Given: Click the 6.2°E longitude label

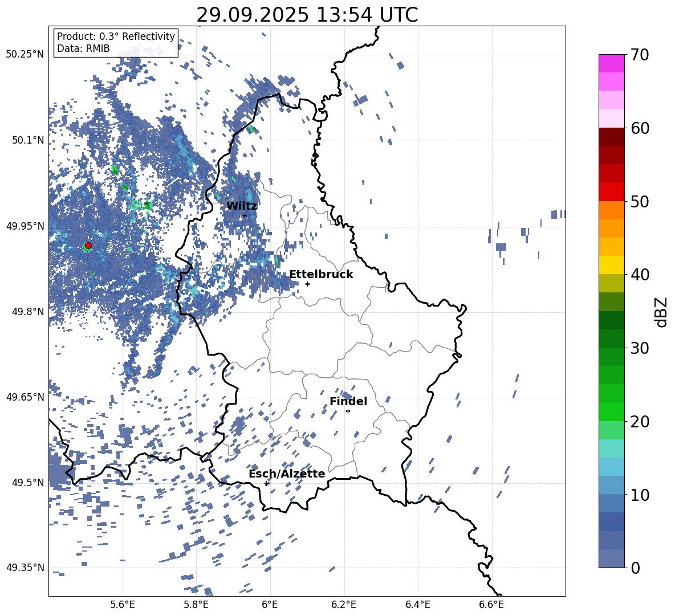Looking at the screenshot, I should point(344,605).
